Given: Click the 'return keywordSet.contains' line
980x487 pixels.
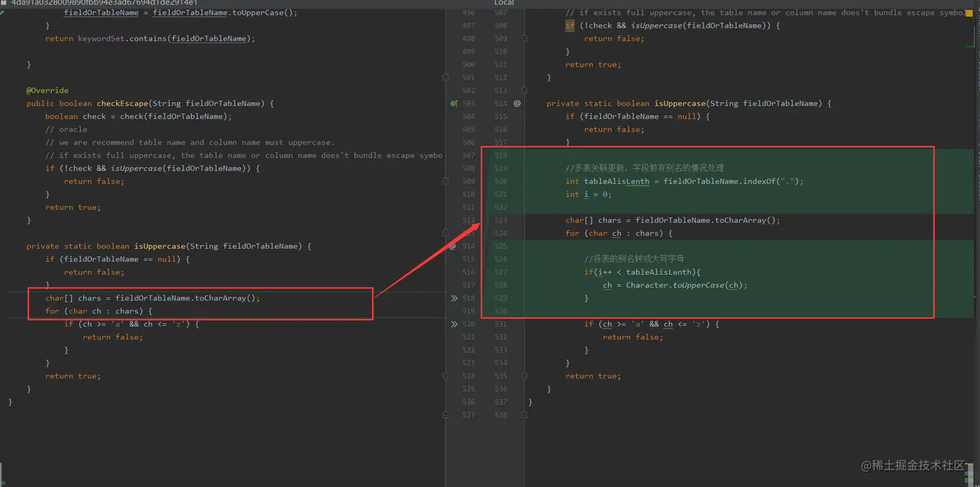Looking at the screenshot, I should tap(150, 39).
